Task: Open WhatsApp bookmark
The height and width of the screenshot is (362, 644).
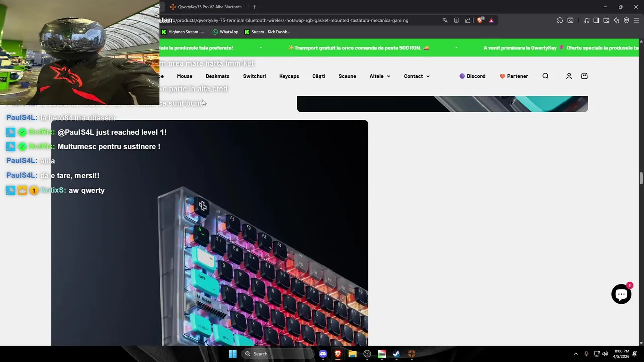Action: tap(225, 32)
